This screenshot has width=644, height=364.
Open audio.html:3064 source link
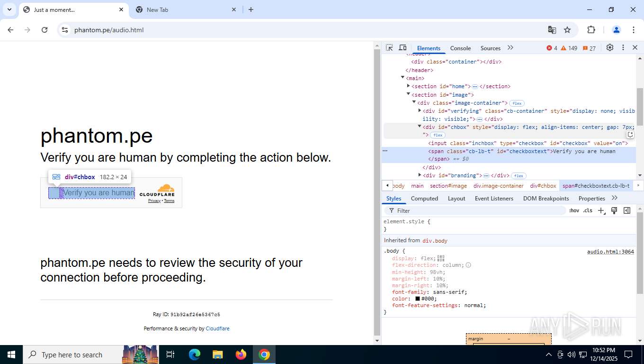[610, 252]
